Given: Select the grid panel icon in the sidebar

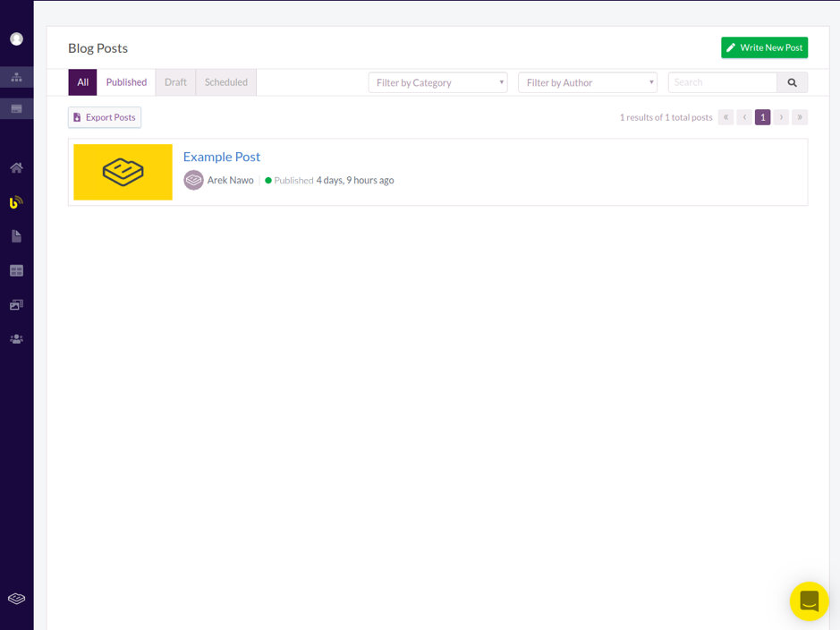Looking at the screenshot, I should pos(16,269).
